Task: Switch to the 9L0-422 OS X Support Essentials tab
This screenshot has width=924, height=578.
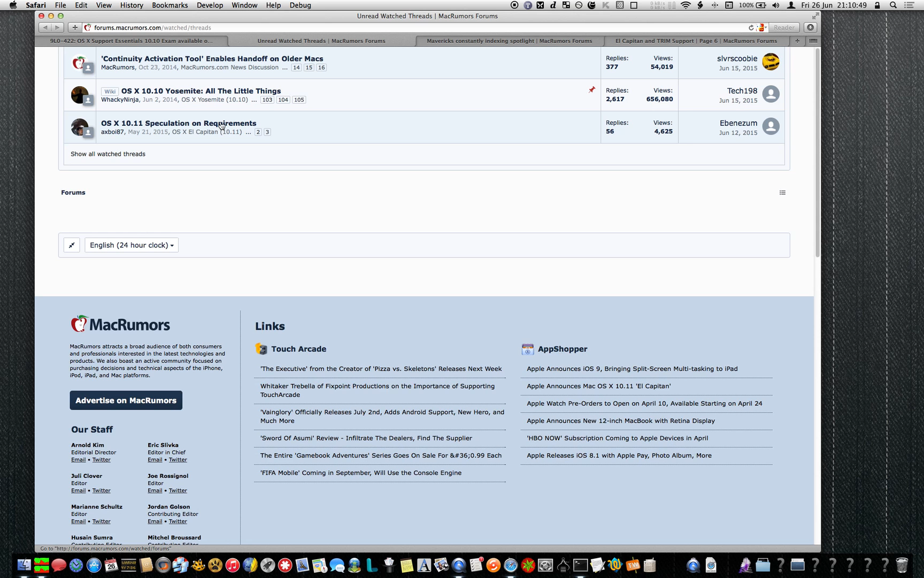Action: (x=132, y=41)
